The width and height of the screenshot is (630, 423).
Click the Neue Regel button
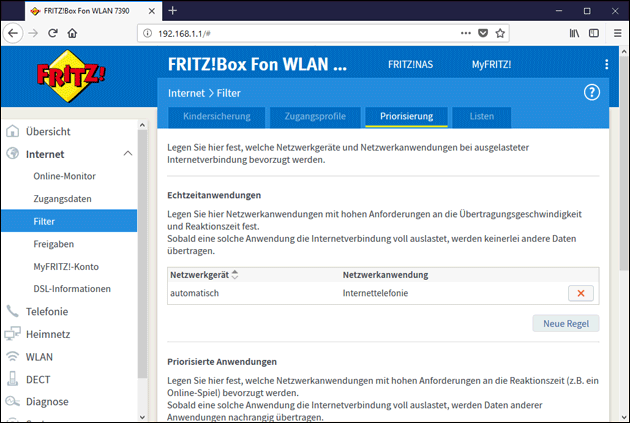click(565, 323)
